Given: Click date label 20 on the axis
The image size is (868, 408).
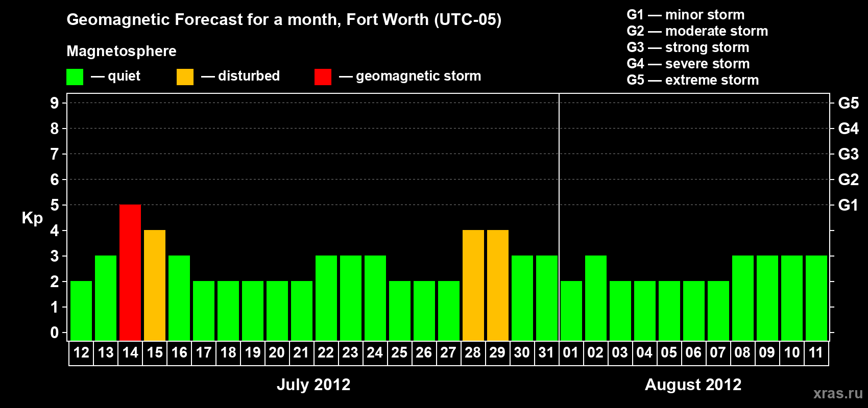Looking at the screenshot, I should click(277, 352).
